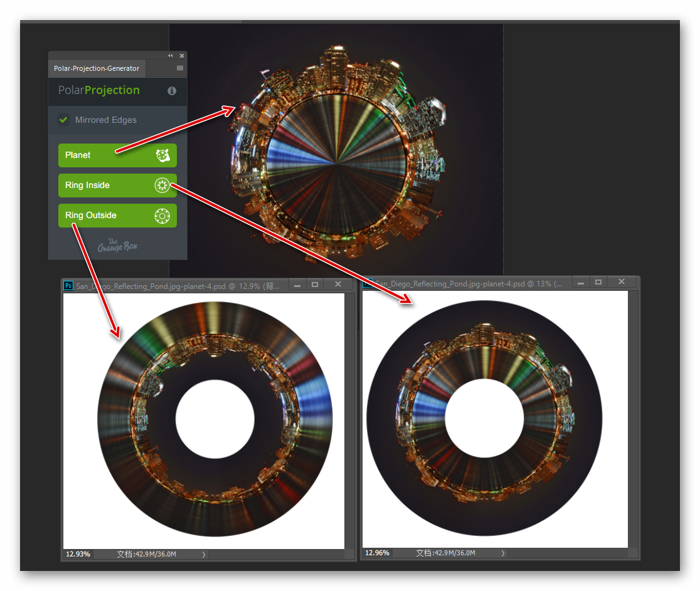Screen dimensions: 700x591
Task: Toggle the Mirrored Edges checkbox
Action: (63, 120)
